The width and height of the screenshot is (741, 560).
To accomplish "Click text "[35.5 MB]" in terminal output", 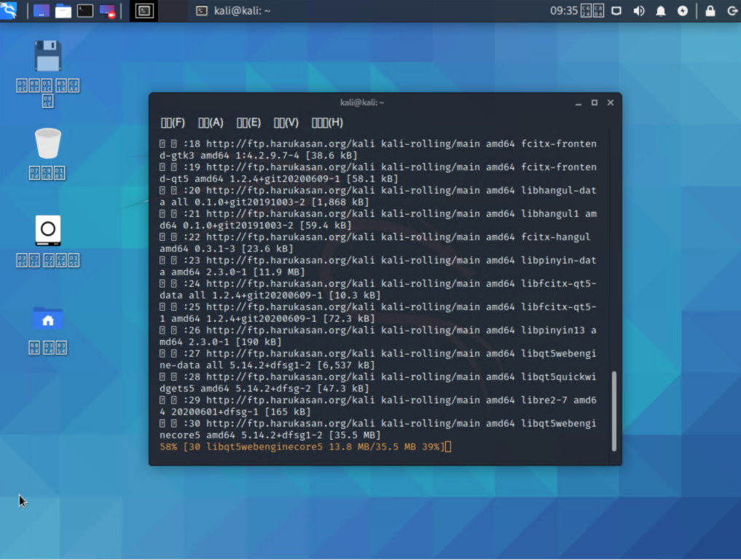I will tap(355, 435).
